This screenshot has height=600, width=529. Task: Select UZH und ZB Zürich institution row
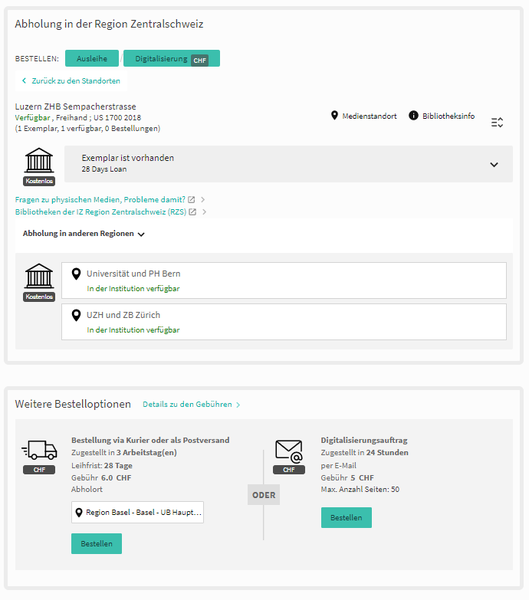click(284, 322)
